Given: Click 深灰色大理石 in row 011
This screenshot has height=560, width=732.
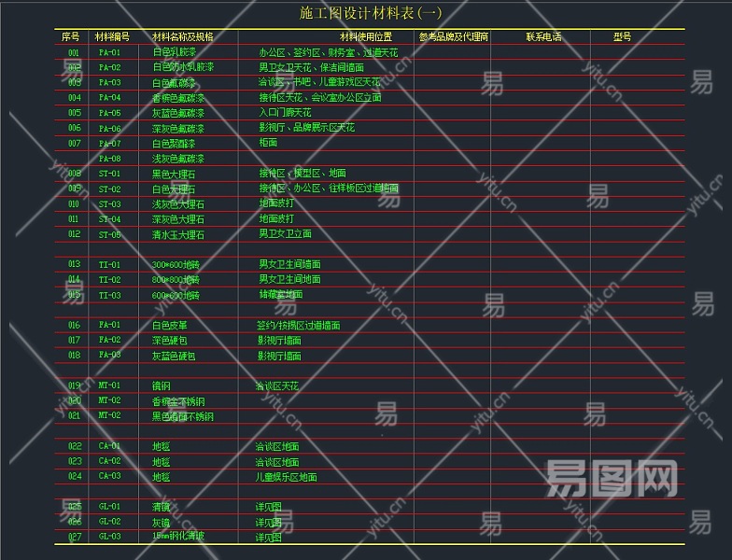Looking at the screenshot, I should pyautogui.click(x=178, y=219).
